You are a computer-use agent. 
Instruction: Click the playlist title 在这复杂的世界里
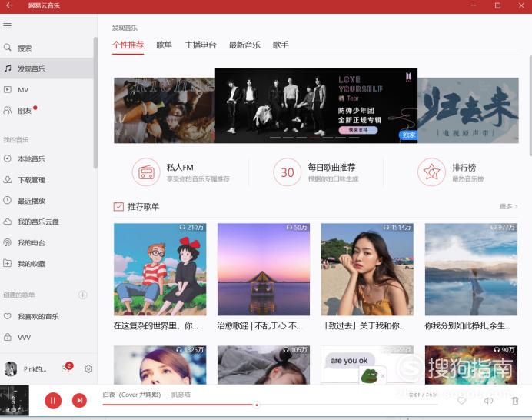pyautogui.click(x=156, y=326)
